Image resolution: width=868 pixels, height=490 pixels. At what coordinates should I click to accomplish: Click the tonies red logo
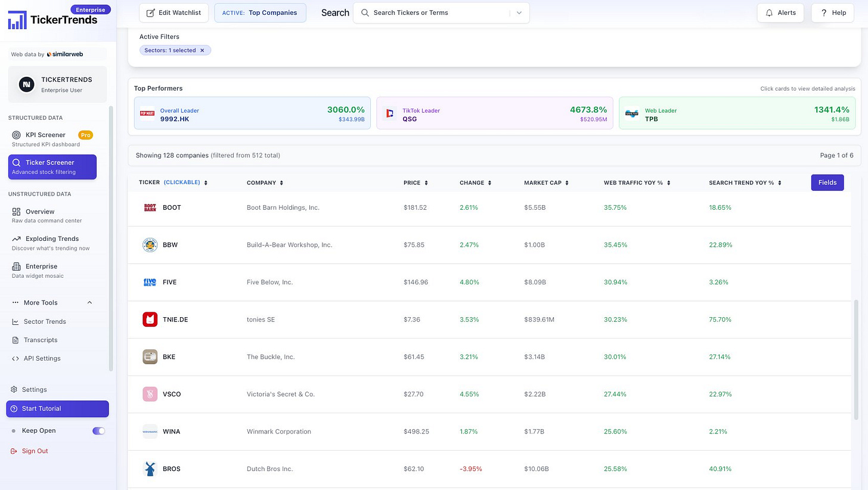click(x=150, y=320)
